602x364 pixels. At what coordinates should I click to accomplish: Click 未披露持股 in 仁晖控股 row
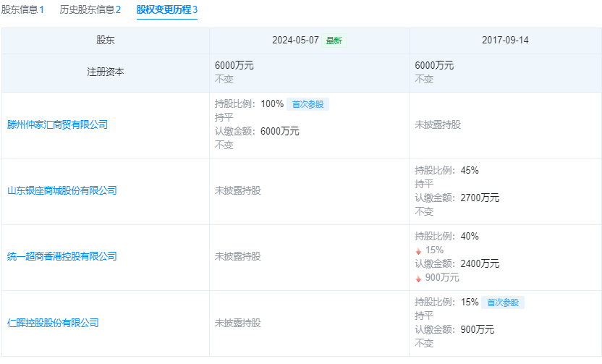click(237, 323)
